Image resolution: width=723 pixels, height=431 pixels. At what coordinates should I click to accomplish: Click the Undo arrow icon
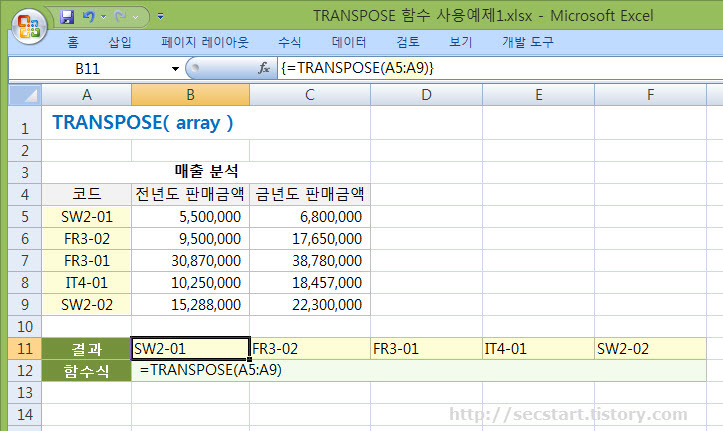click(88, 17)
